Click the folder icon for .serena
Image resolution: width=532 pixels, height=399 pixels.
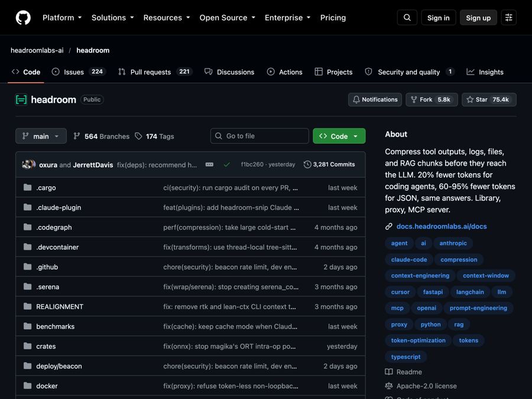coord(27,287)
